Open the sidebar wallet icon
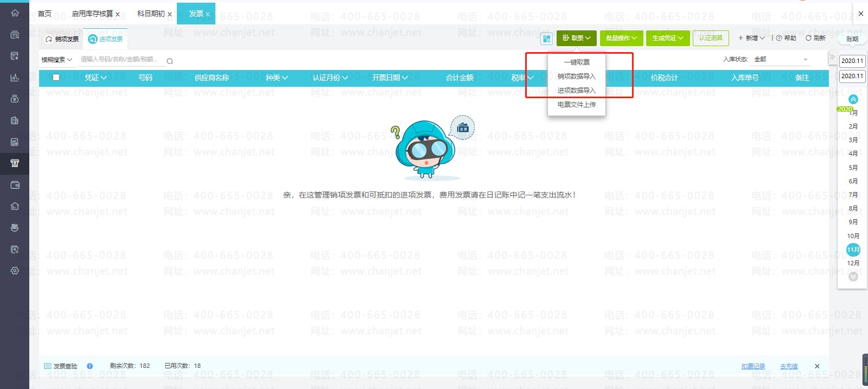868x389 pixels. (15, 185)
